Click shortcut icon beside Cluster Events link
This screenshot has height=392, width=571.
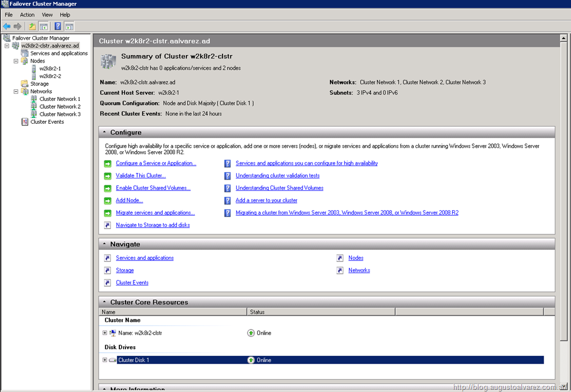(x=108, y=283)
